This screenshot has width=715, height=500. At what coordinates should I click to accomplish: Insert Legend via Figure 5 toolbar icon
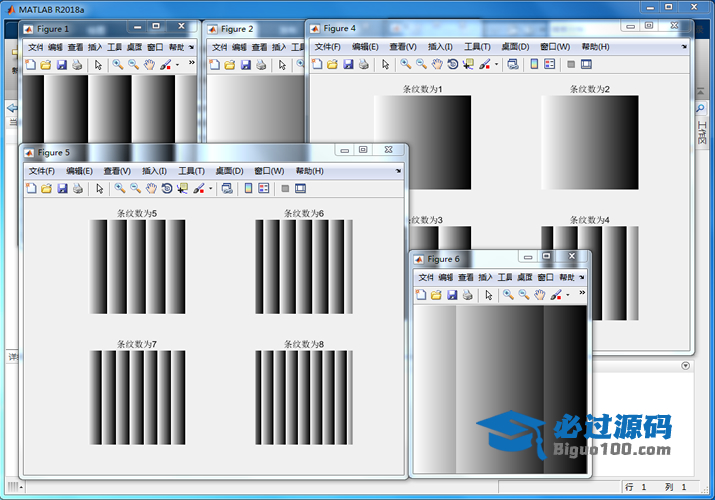pos(264,188)
